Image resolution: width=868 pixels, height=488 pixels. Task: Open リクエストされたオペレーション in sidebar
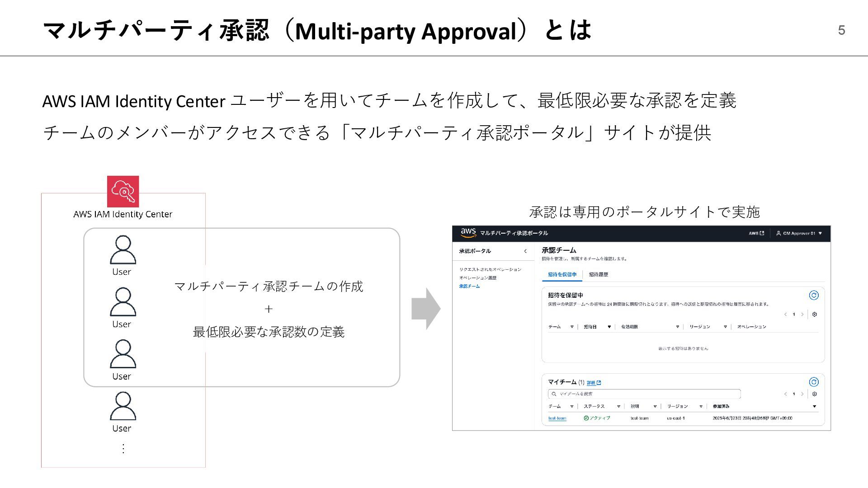pyautogui.click(x=490, y=270)
